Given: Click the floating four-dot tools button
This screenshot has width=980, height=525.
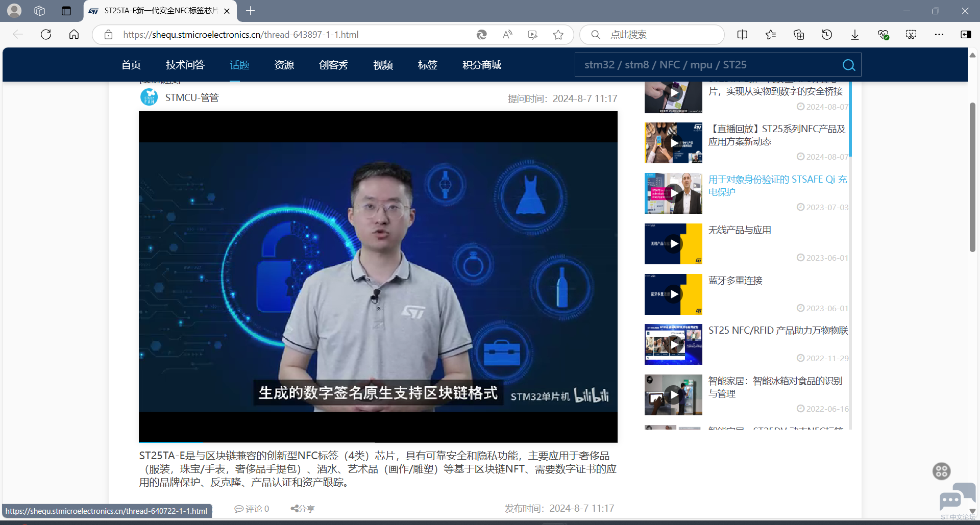Looking at the screenshot, I should (942, 471).
